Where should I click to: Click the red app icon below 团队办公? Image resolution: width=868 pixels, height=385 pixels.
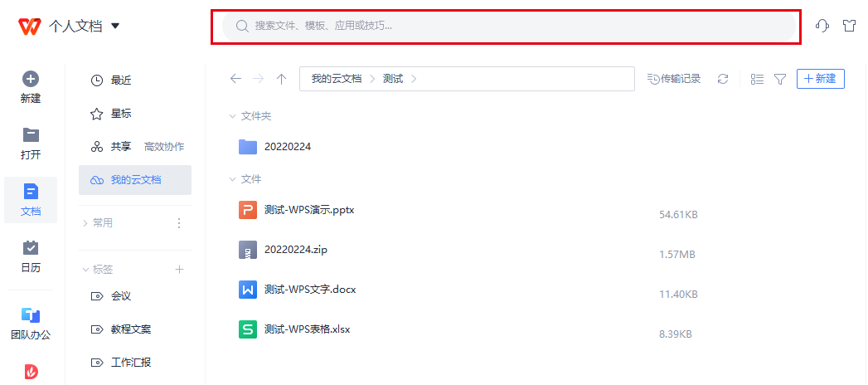32,372
